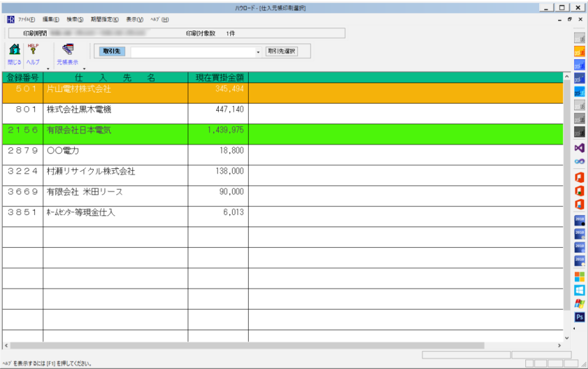Open toolbar options arrow beside 元帳表示
The height and width of the screenshot is (369, 588).
[x=84, y=68]
